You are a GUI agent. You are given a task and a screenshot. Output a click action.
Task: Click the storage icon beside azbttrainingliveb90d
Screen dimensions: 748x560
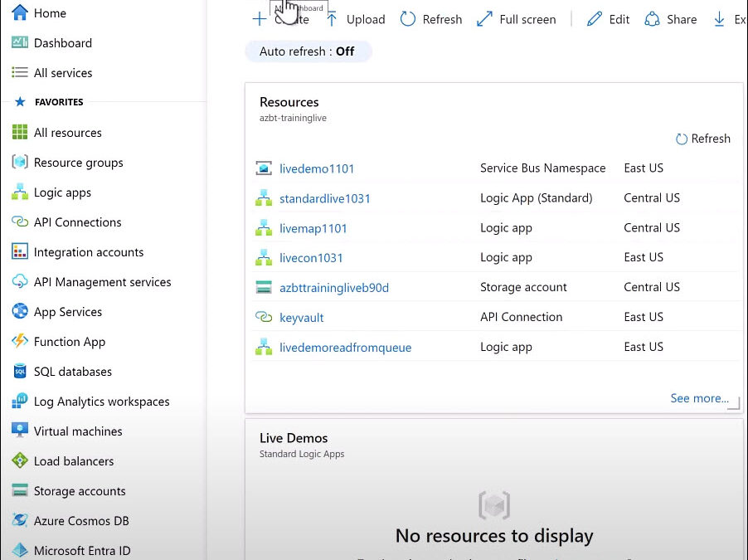click(x=264, y=287)
